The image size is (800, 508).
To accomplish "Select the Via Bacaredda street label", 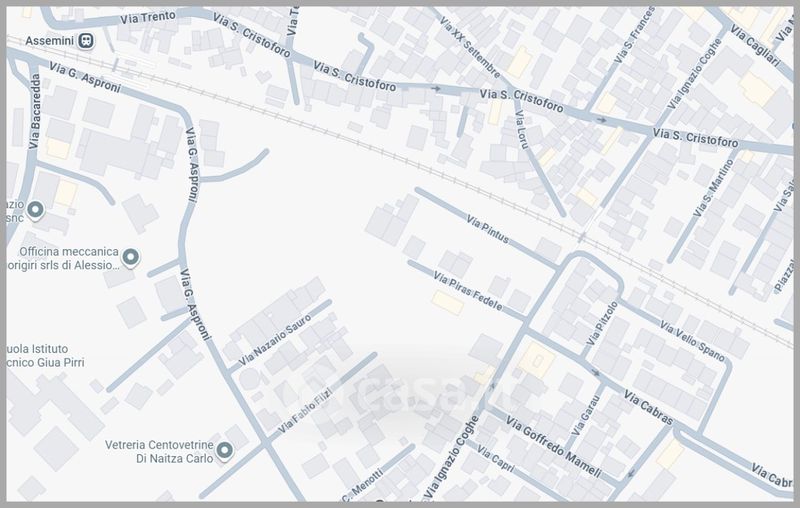I will [37, 112].
